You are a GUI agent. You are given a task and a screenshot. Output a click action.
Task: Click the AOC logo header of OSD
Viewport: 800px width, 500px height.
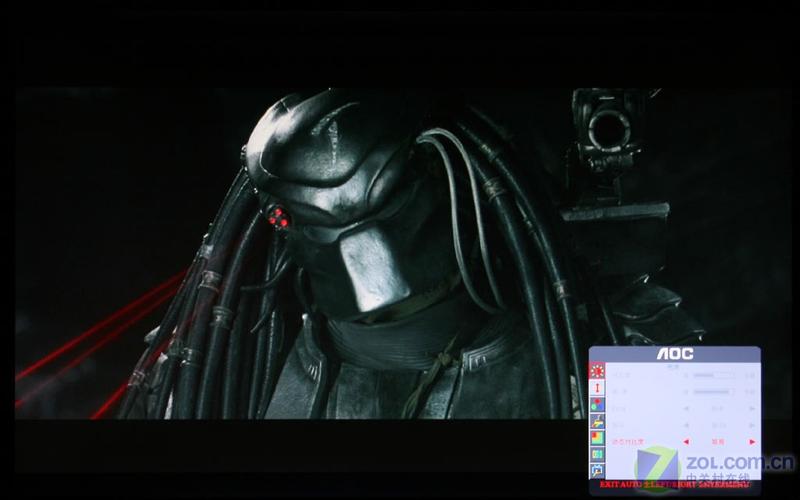click(674, 354)
